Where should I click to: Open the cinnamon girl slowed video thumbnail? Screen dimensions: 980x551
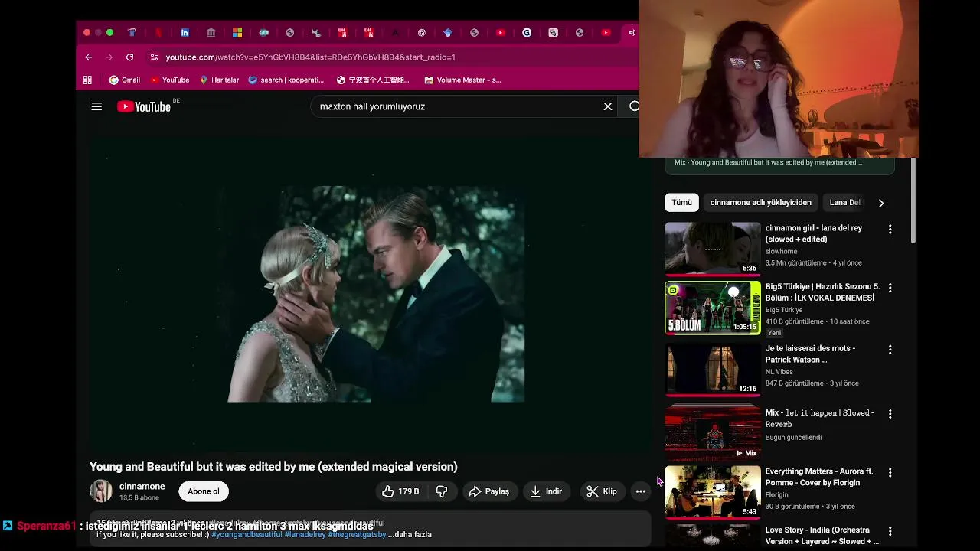click(713, 249)
